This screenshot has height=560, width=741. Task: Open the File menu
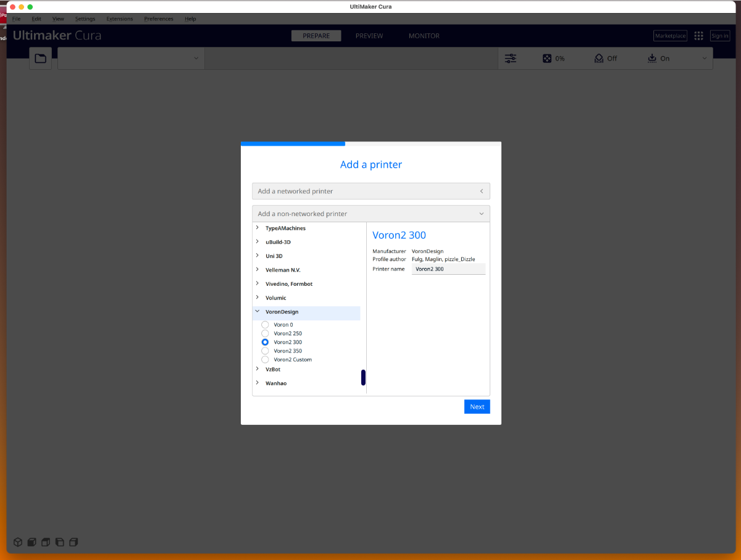click(x=17, y=19)
